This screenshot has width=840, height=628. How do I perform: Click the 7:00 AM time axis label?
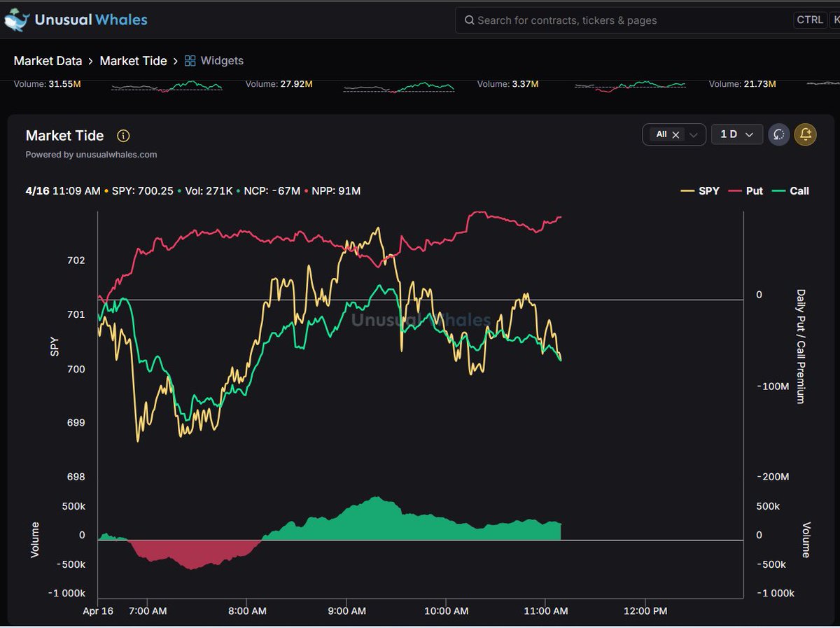click(148, 610)
